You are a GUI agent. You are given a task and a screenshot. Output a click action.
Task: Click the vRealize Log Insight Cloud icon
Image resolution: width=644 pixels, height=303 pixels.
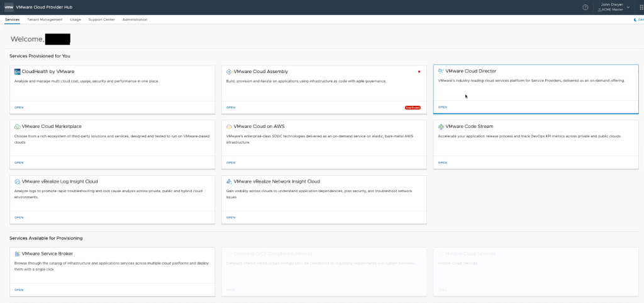(x=17, y=181)
